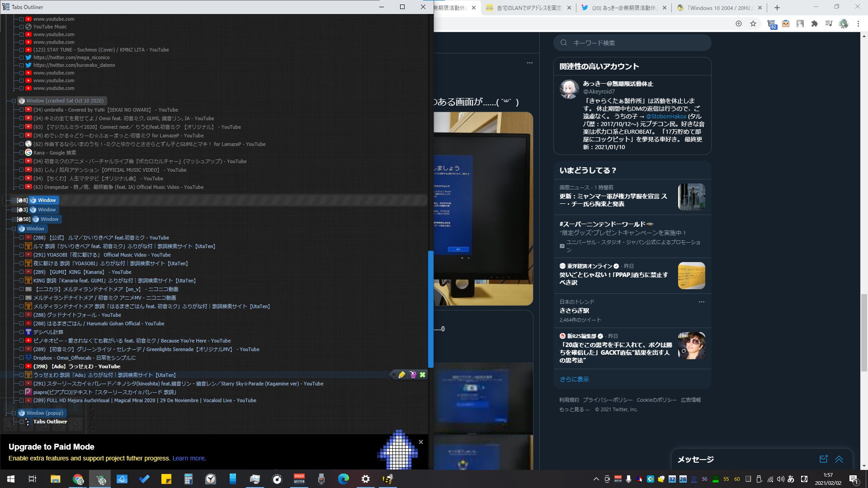868x488 pixels.
Task: Open the notification center icon
Action: click(x=854, y=479)
